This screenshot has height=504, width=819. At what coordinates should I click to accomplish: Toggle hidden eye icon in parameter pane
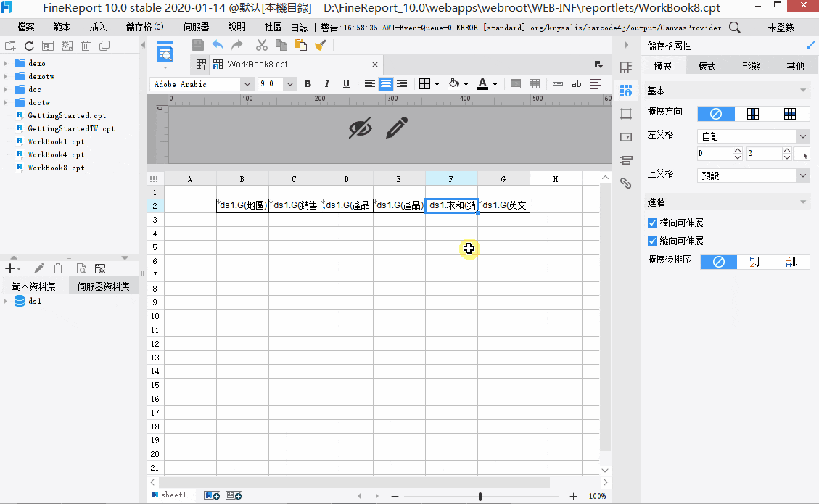coord(361,127)
